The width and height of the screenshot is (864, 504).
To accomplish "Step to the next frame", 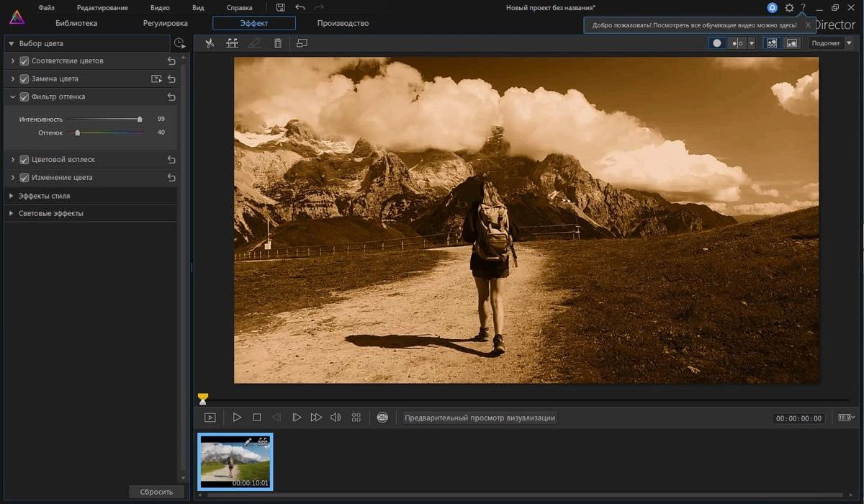I will (x=297, y=418).
